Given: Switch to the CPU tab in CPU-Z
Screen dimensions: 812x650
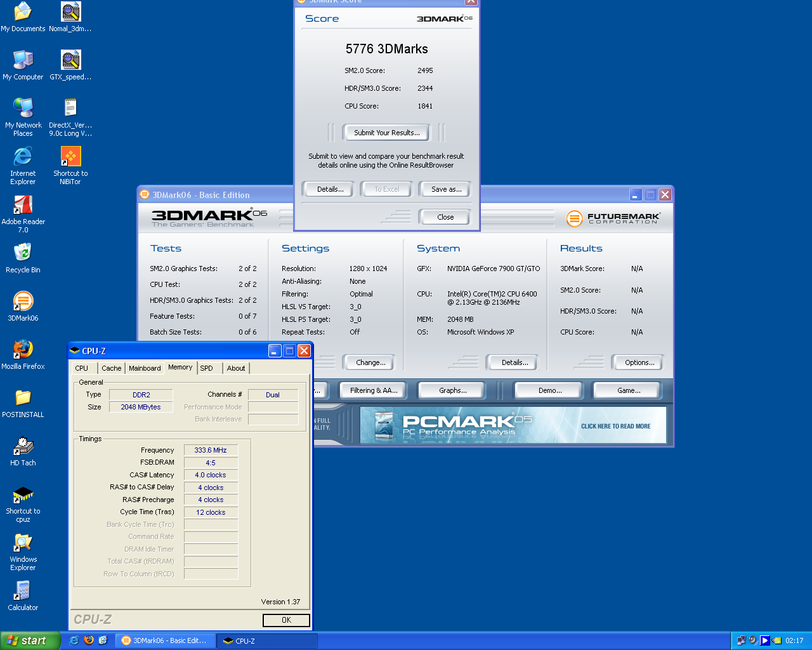Looking at the screenshot, I should point(82,368).
